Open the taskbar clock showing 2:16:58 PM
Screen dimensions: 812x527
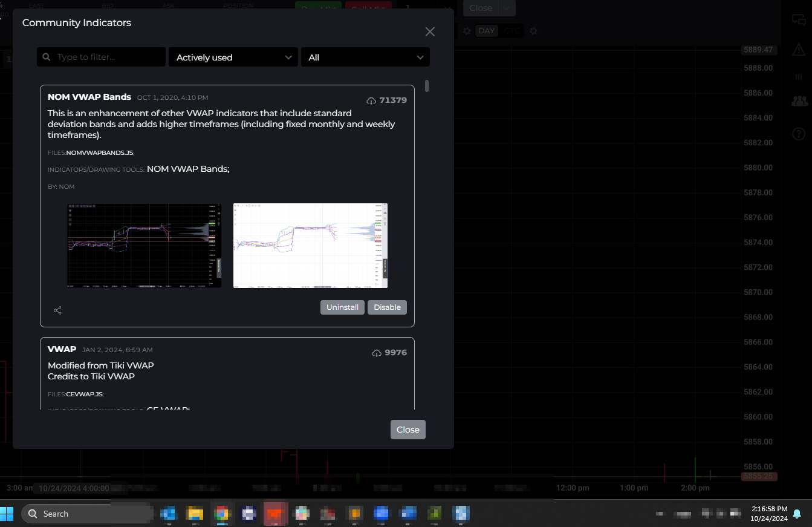pos(769,514)
